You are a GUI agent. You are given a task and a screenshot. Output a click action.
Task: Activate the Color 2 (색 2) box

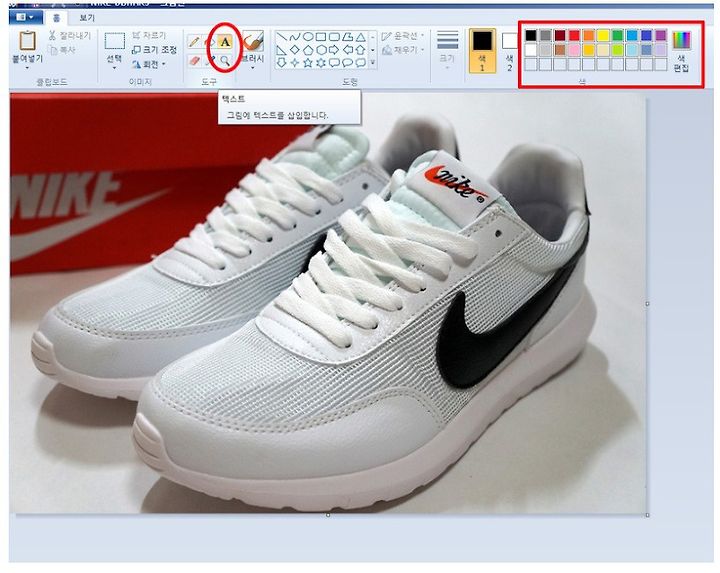pos(509,51)
